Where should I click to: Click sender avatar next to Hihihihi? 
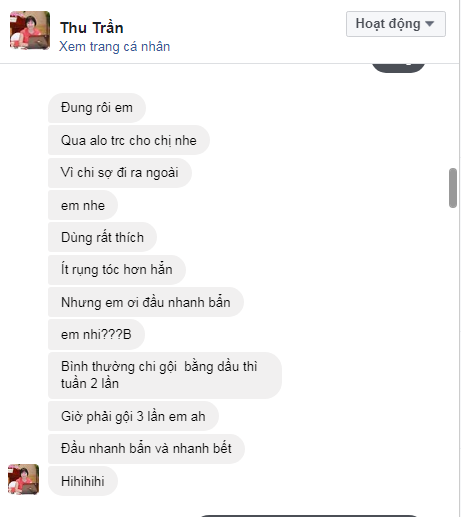click(x=24, y=479)
